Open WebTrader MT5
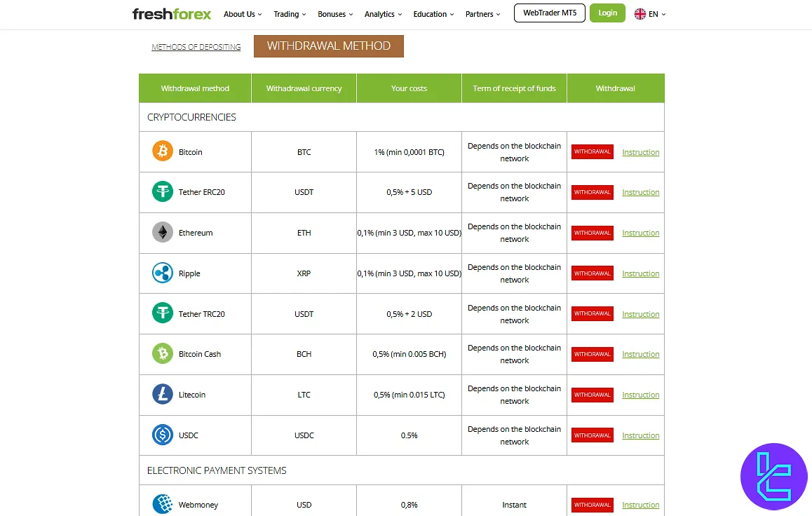The height and width of the screenshot is (516, 812). click(x=549, y=13)
